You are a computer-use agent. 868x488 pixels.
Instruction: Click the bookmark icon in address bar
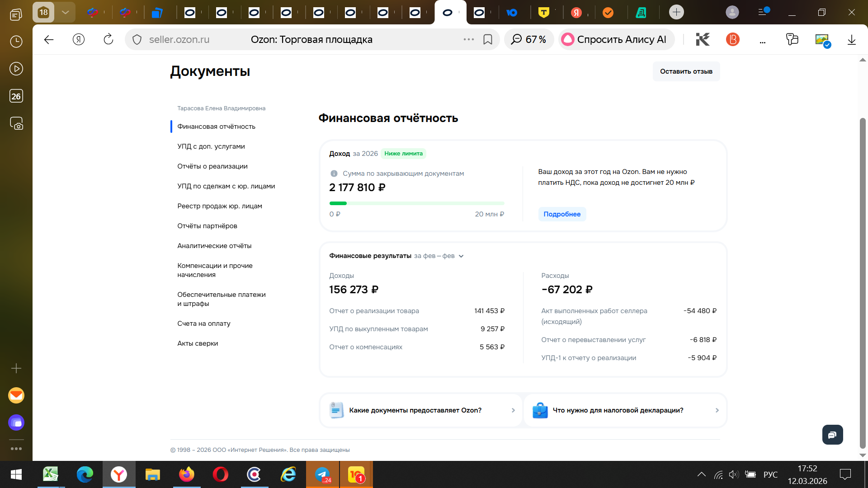487,40
